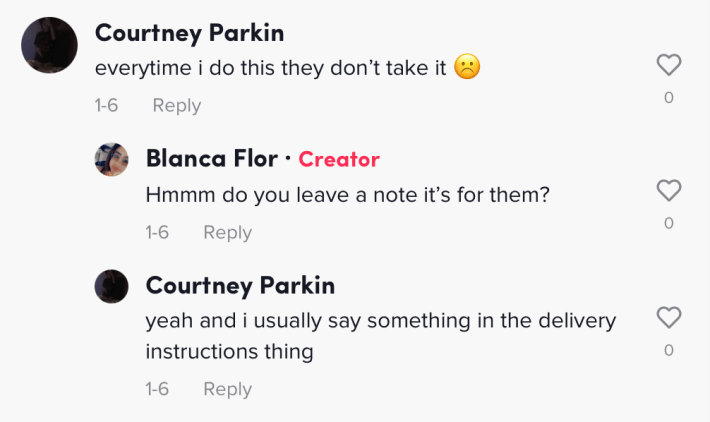
Task: Like Courtney Parkin's "everytime i do this" comment
Action: click(668, 66)
